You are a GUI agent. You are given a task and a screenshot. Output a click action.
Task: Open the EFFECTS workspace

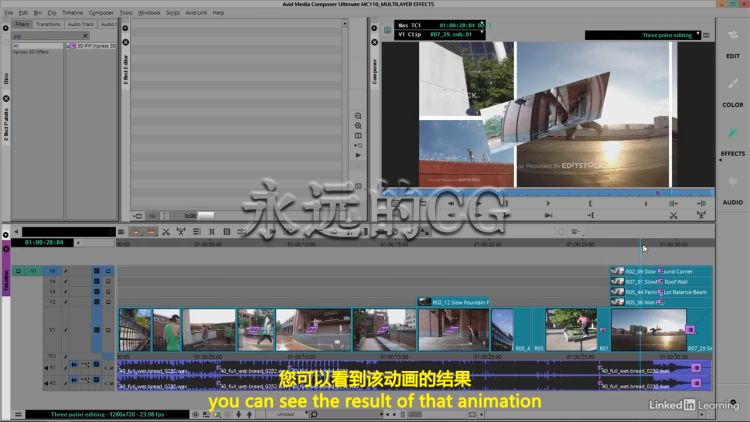[x=732, y=142]
